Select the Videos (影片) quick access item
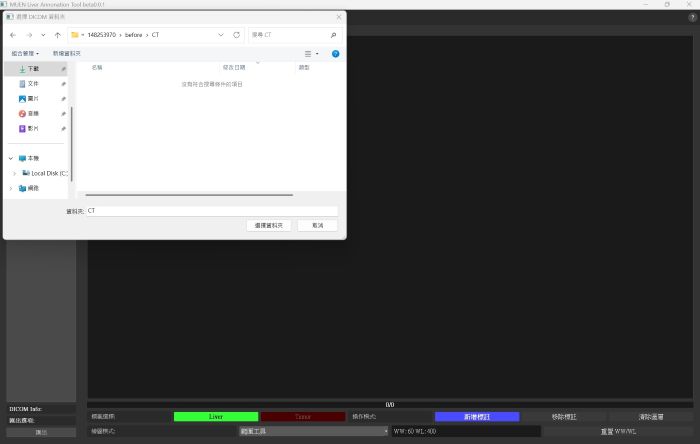 [x=29, y=129]
